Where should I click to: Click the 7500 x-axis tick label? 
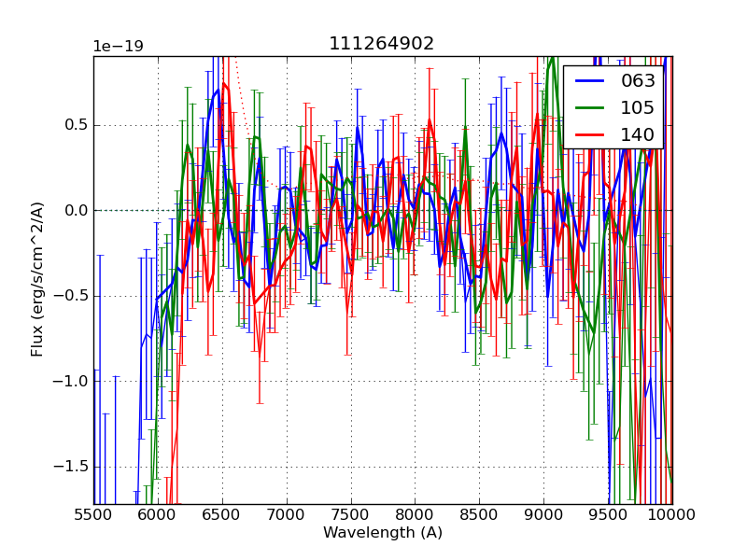pyautogui.click(x=351, y=514)
